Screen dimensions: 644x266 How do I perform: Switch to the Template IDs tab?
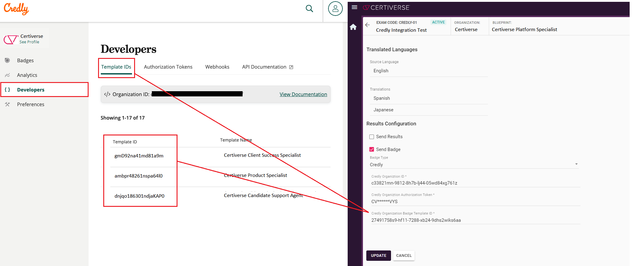116,67
